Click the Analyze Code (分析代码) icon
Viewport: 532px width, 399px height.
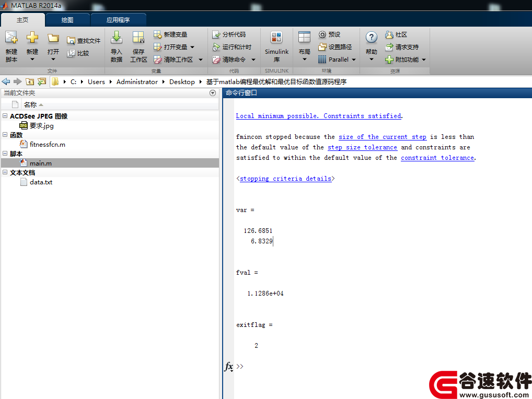[216, 34]
